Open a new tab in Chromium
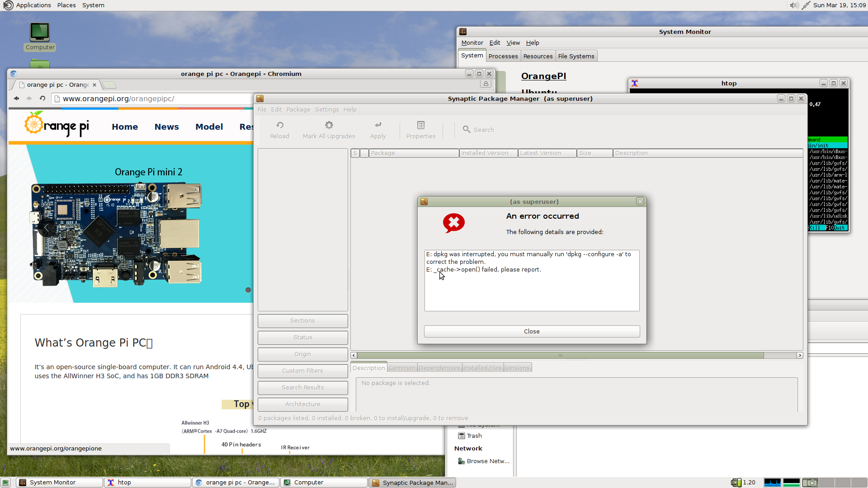 click(110, 85)
